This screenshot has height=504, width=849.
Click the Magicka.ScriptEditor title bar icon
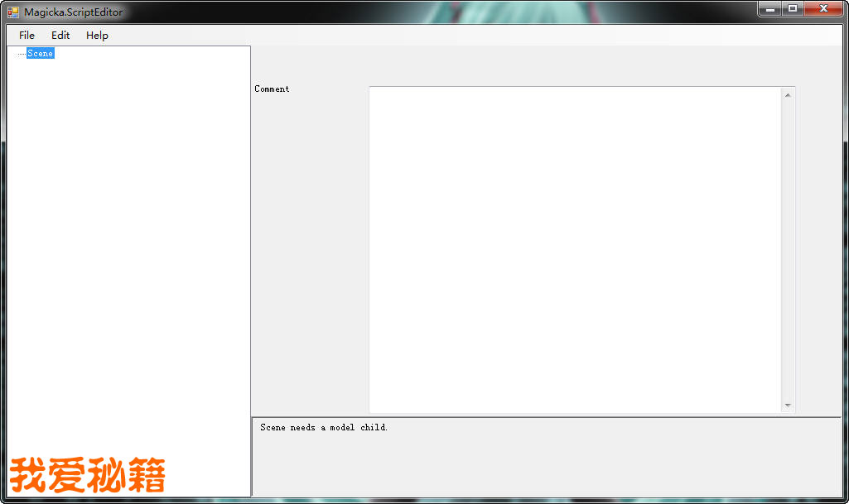(x=13, y=12)
